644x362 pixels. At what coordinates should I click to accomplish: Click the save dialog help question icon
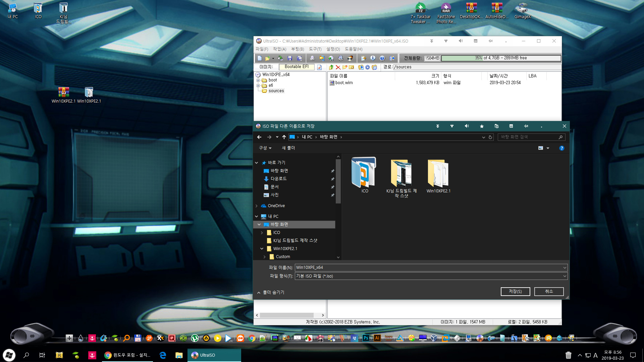pos(562,148)
